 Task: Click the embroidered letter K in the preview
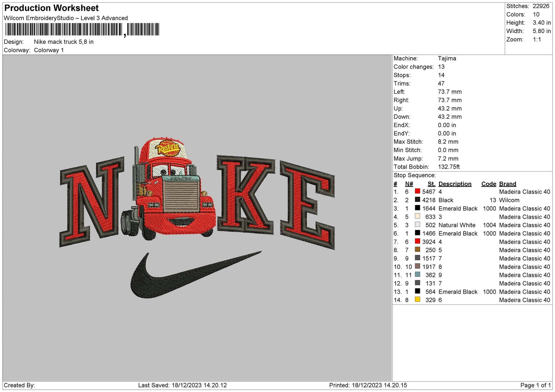pyautogui.click(x=246, y=194)
